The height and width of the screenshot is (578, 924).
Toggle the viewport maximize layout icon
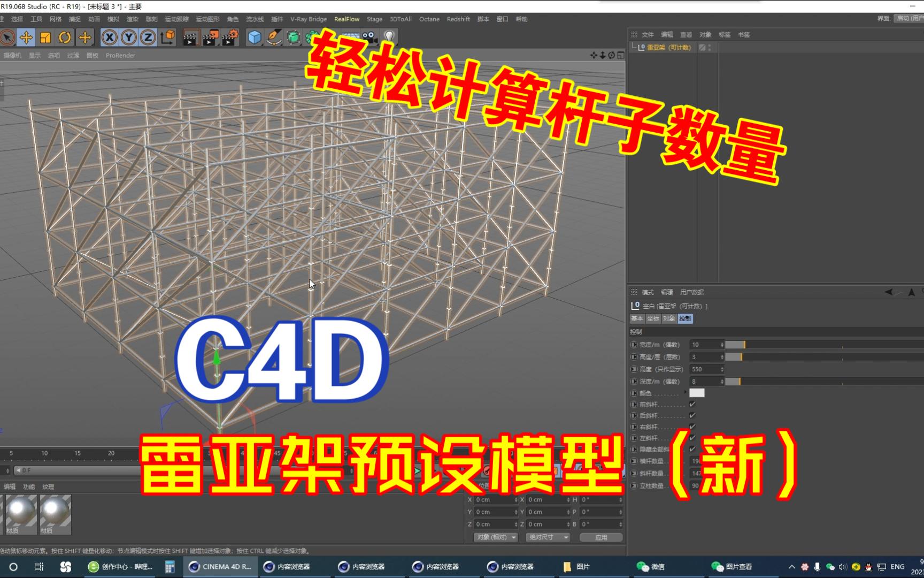621,56
